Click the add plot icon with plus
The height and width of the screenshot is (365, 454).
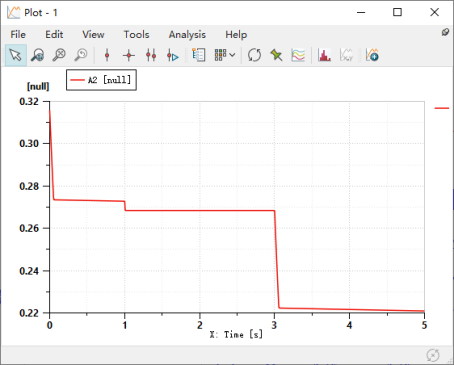372,55
